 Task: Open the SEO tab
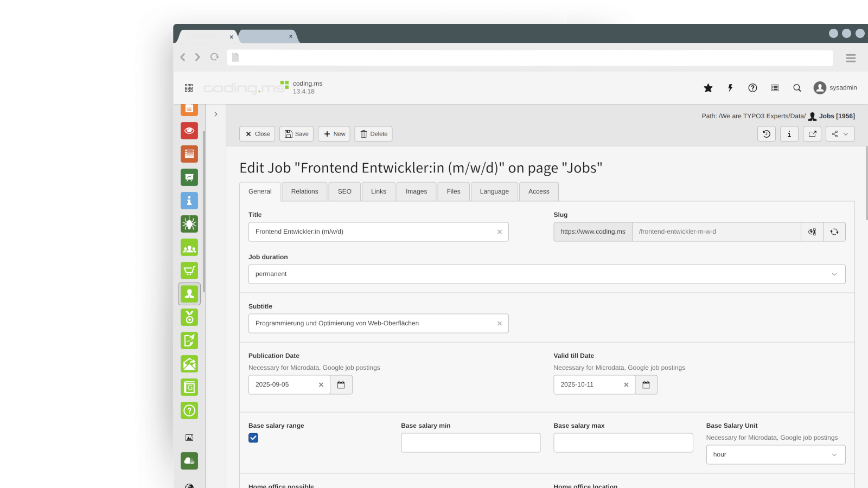click(344, 191)
